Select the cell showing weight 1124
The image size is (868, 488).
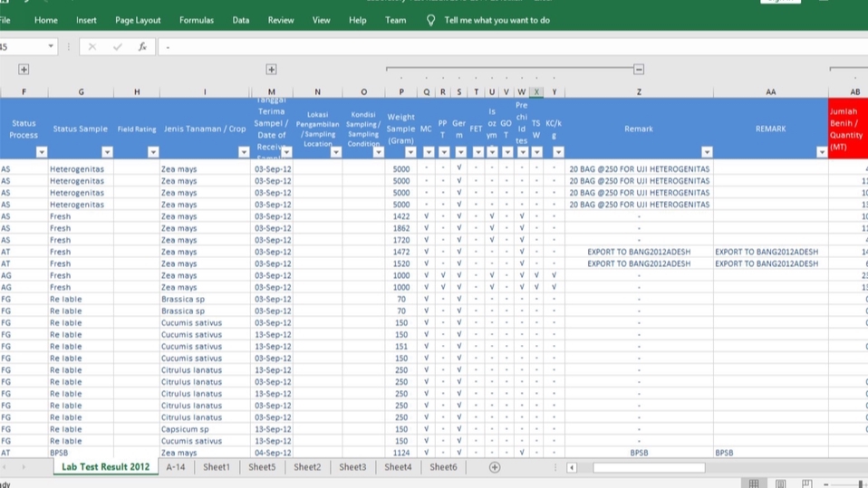[x=401, y=453]
